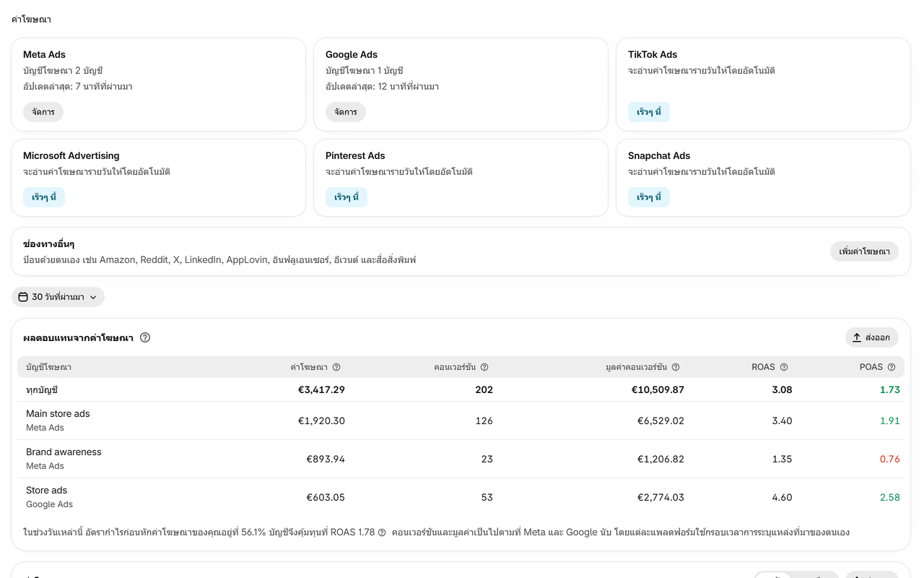Screen dimensions: 924x578
Task: Click Main store ads spend €1,920.30
Action: click(321, 420)
